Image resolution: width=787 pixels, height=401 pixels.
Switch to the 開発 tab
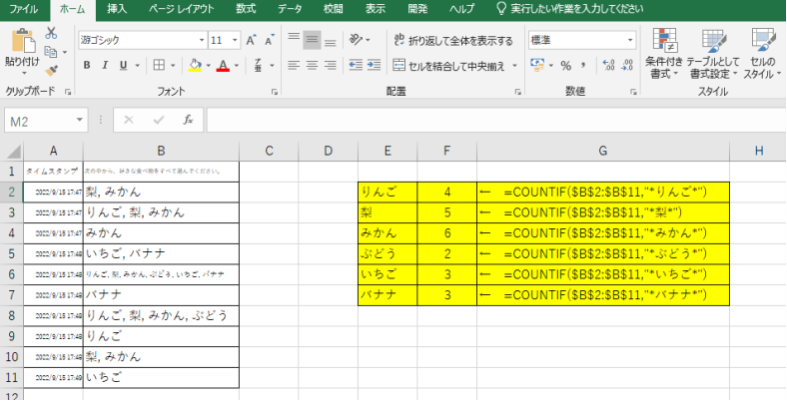418,10
